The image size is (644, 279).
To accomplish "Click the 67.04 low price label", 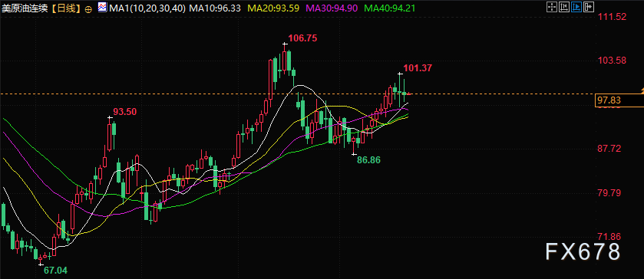I will pos(55,271).
